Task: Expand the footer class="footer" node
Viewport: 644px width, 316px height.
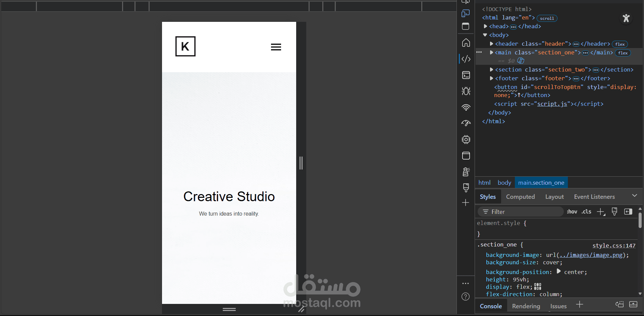Action: point(491,78)
